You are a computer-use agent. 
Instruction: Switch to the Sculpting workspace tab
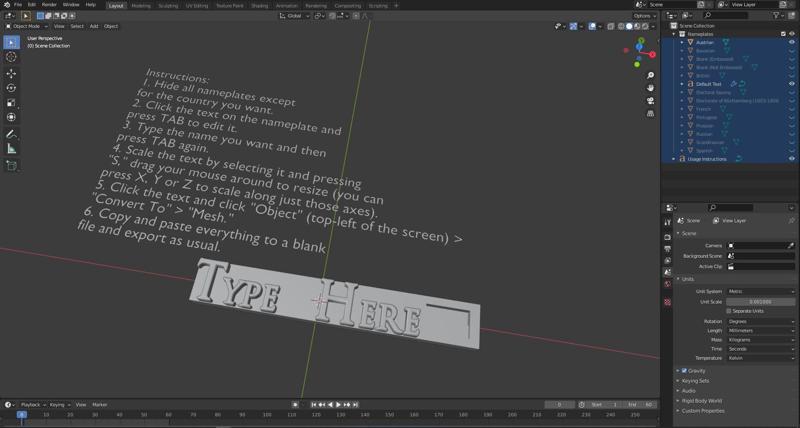point(168,6)
